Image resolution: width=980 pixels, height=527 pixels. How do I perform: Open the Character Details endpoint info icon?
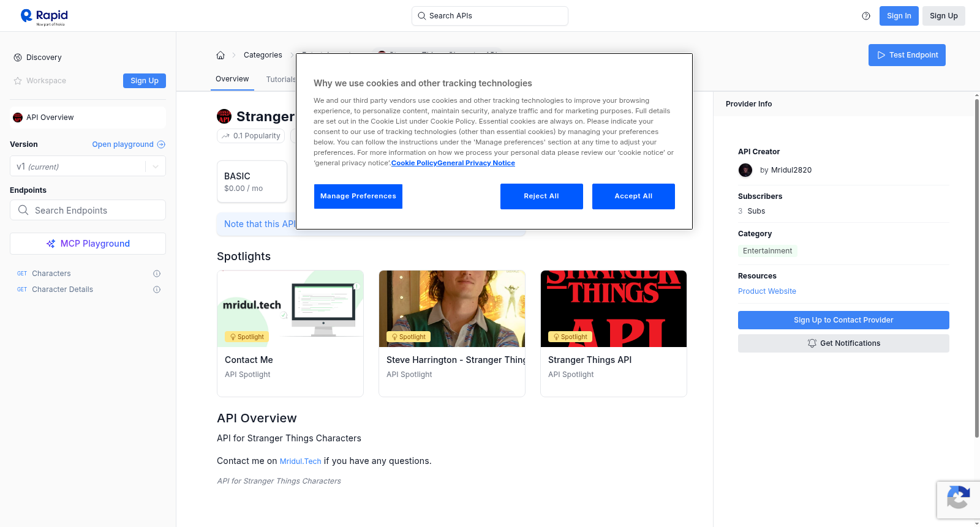pyautogui.click(x=157, y=290)
